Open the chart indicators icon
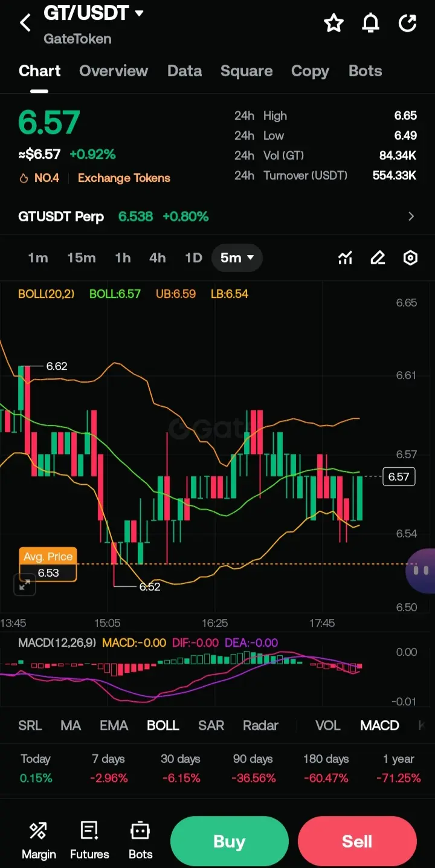Screen dimensions: 435x868 pyautogui.click(x=345, y=258)
